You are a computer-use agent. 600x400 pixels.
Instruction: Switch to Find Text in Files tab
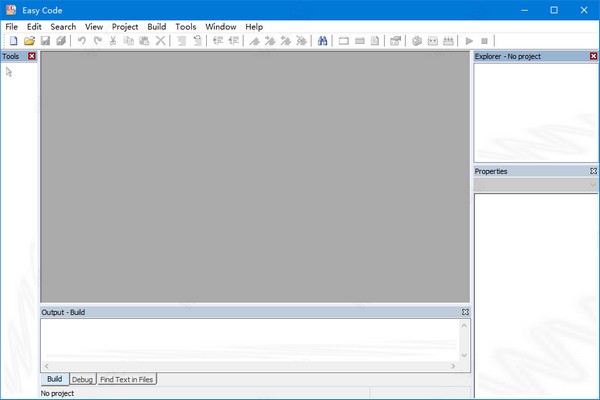[x=126, y=380]
